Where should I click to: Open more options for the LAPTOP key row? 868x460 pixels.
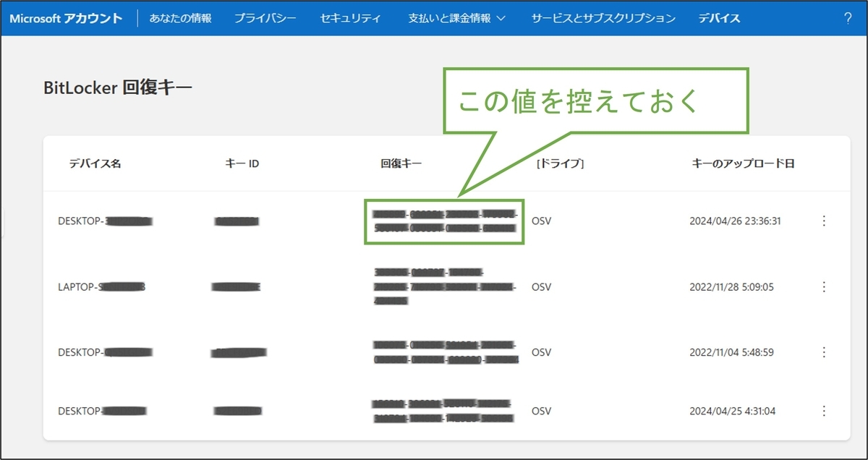click(x=824, y=287)
